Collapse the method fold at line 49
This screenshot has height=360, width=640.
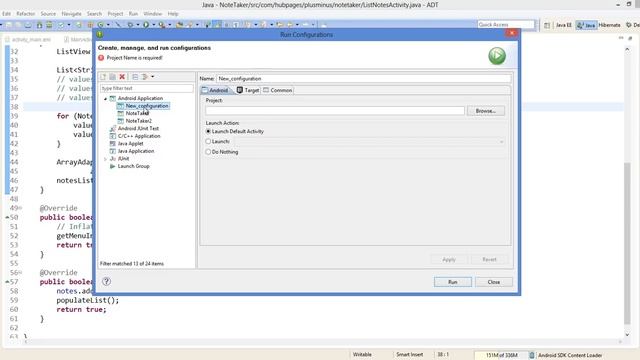(20, 208)
